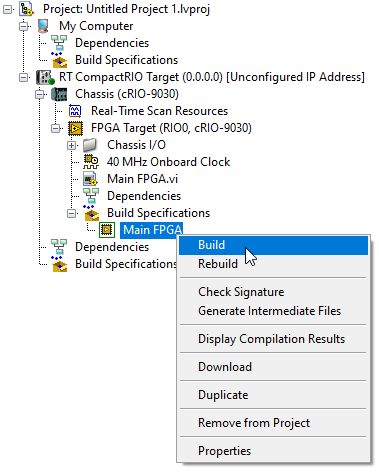Select the 'My Computer' tree label
The image size is (379, 472).
pos(96,26)
